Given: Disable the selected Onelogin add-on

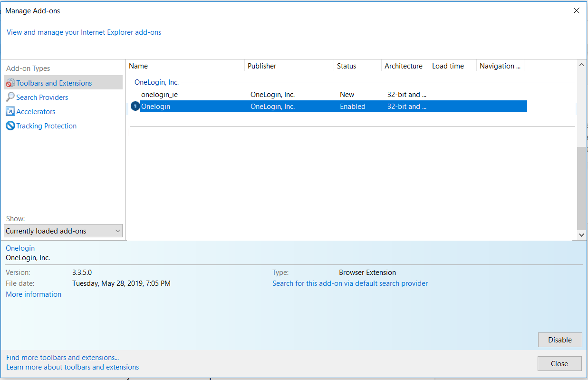Looking at the screenshot, I should (x=560, y=340).
